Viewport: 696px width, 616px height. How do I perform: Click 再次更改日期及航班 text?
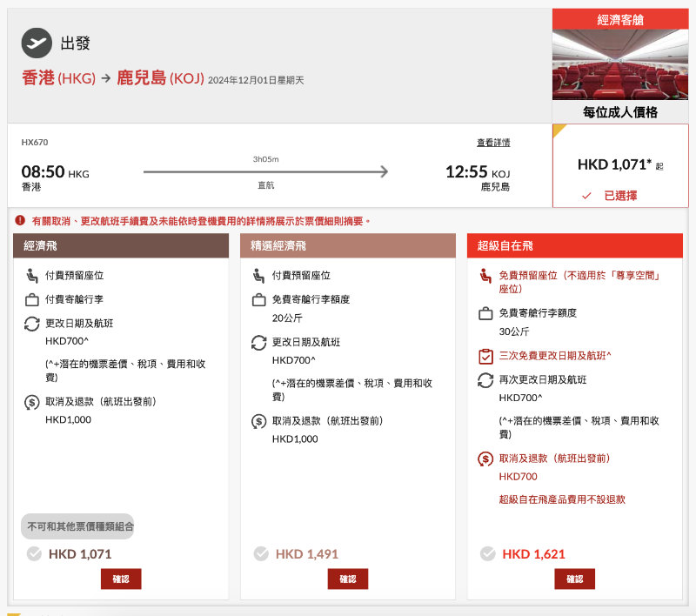pos(542,380)
